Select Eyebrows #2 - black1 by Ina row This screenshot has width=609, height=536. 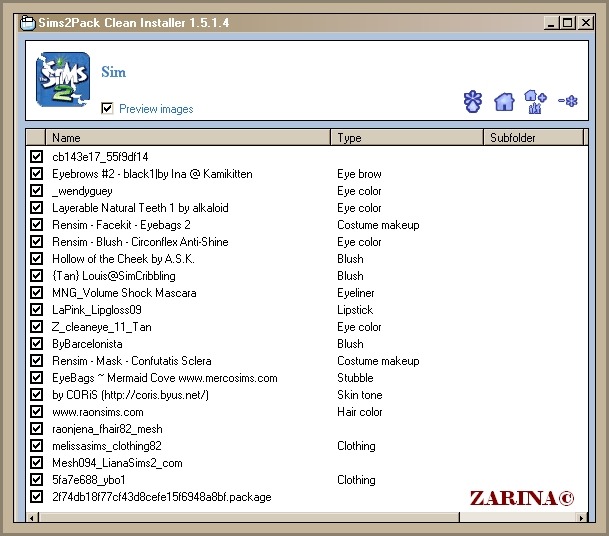pos(152,174)
